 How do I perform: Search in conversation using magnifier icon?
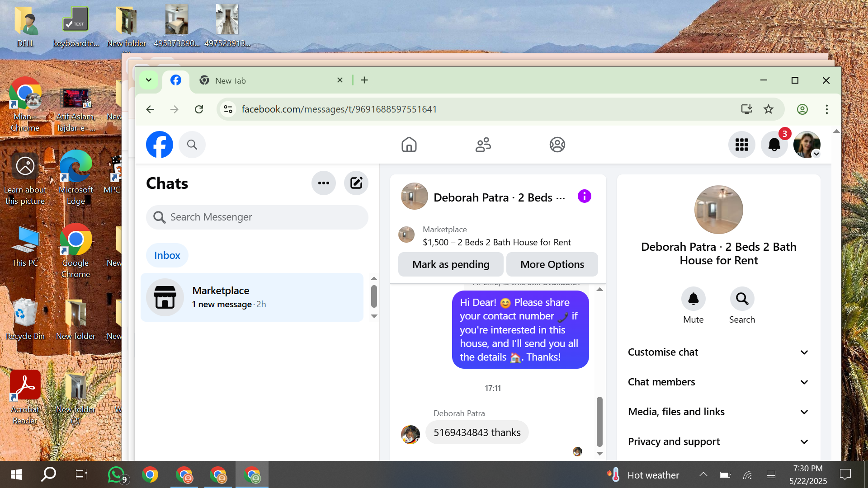(x=742, y=299)
